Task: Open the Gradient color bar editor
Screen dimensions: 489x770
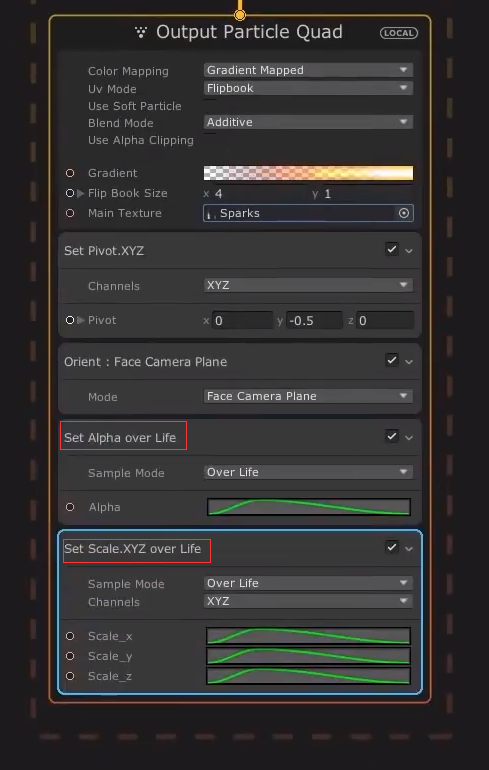Action: [308, 173]
